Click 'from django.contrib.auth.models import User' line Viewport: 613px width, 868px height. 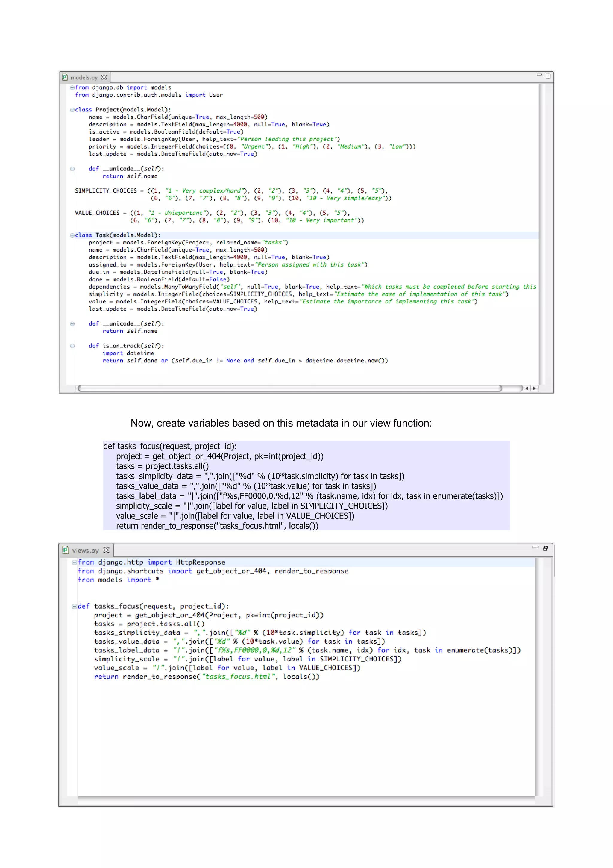click(149, 95)
